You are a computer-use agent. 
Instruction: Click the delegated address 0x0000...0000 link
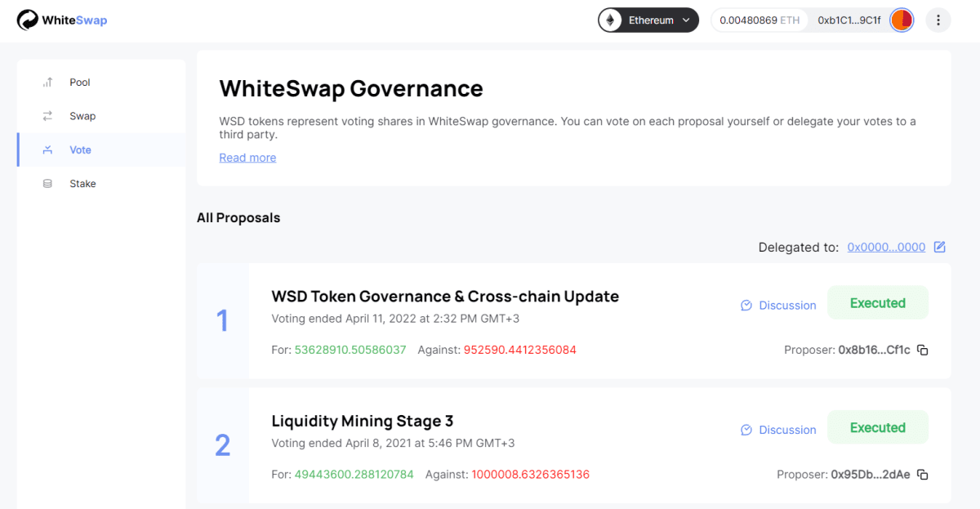[x=886, y=247]
